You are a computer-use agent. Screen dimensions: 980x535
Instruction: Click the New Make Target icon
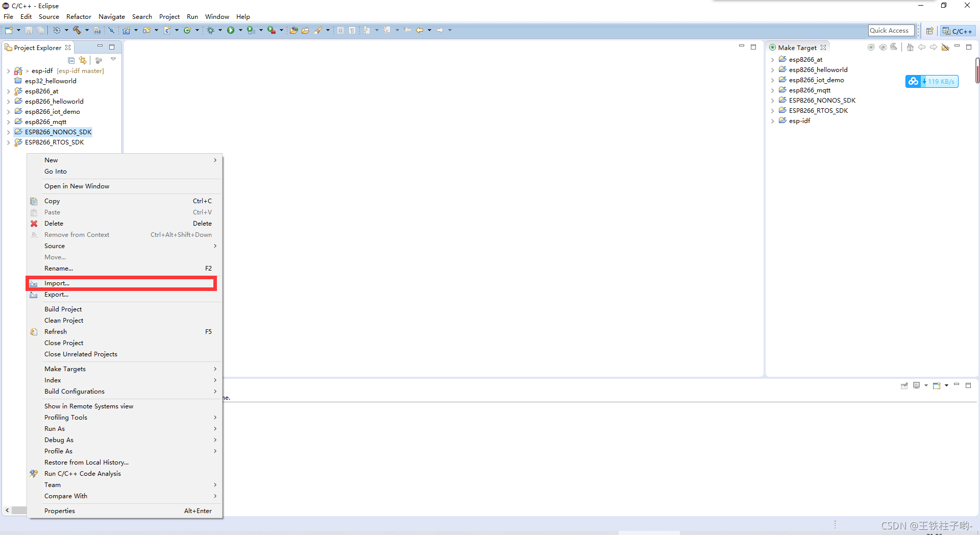point(871,47)
